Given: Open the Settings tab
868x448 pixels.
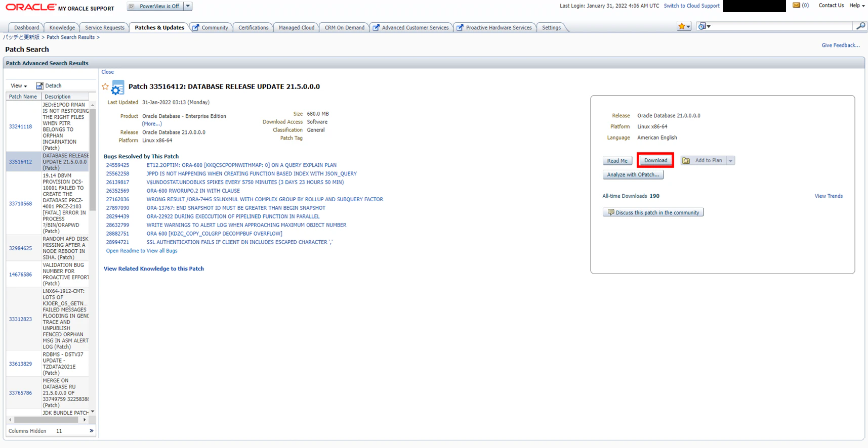Looking at the screenshot, I should (551, 27).
